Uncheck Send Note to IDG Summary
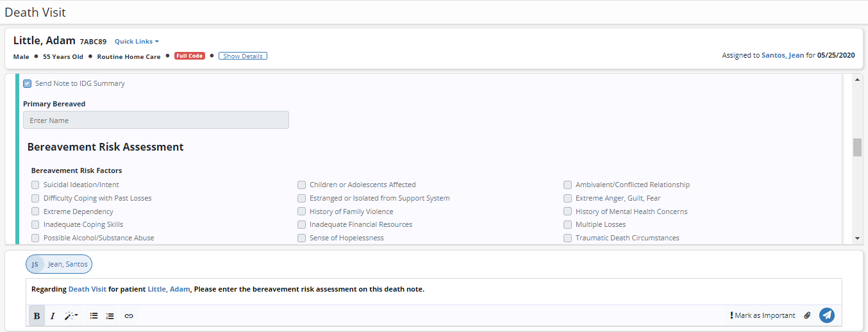This screenshot has width=868, height=332. [28, 83]
